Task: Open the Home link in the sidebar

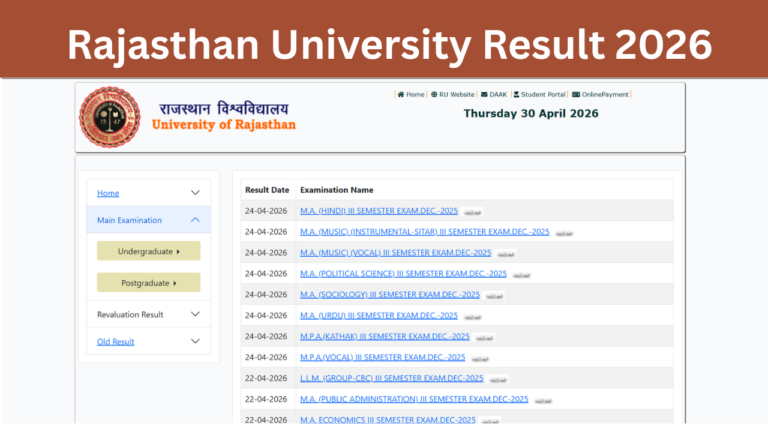Action: 108,193
